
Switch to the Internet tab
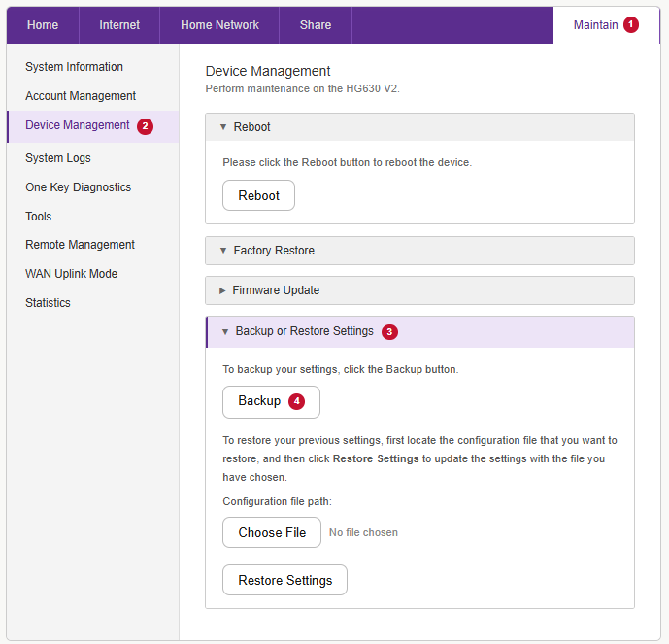(119, 25)
